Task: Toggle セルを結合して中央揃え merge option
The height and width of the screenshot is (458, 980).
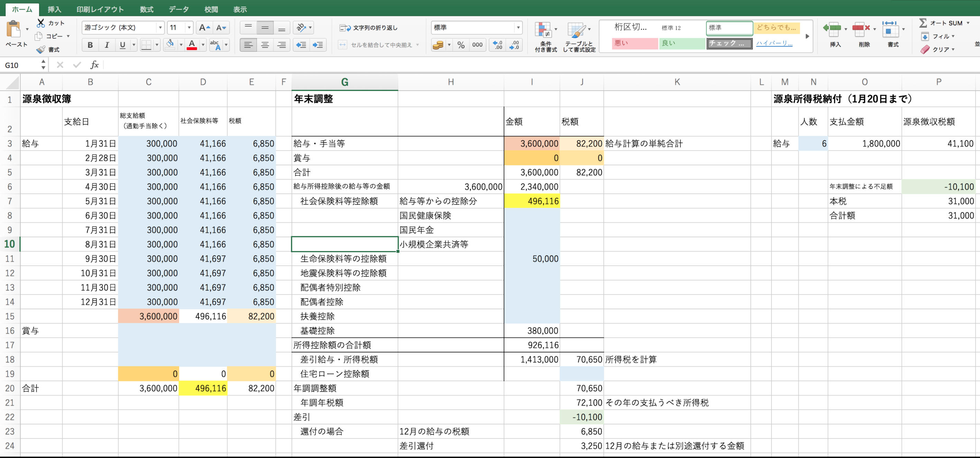Action: (375, 45)
